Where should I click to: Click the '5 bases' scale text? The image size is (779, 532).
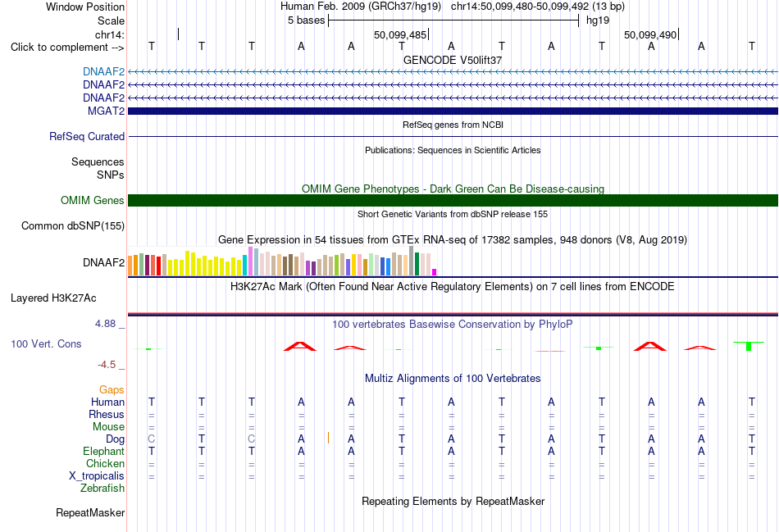coord(306,20)
